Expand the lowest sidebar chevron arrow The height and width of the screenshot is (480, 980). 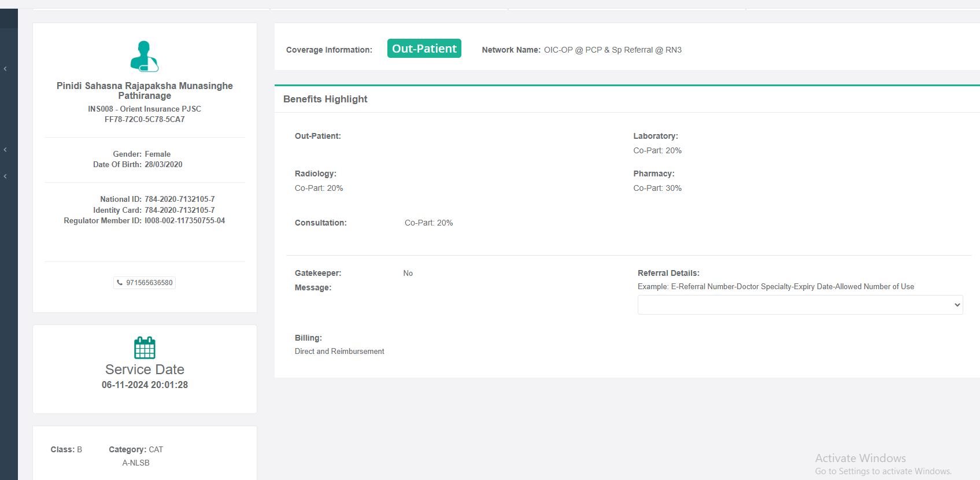[5, 176]
